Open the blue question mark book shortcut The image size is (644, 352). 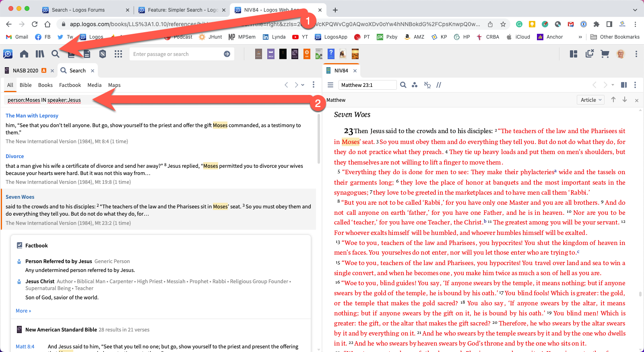[x=331, y=54]
